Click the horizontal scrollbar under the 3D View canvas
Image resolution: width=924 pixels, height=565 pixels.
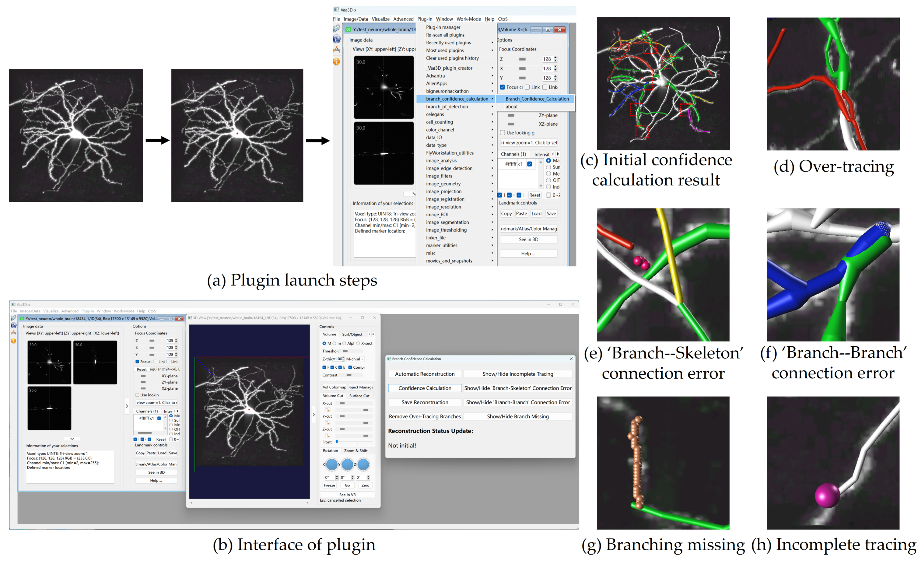click(249, 503)
